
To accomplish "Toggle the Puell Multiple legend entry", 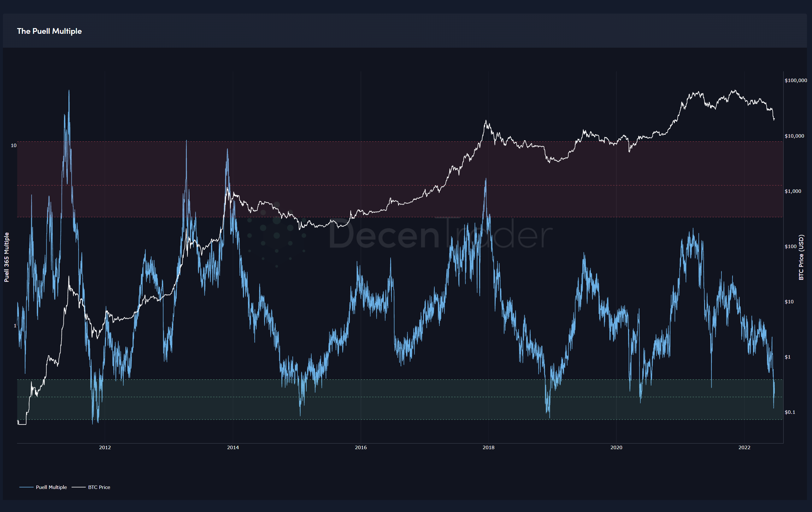I will tap(51, 487).
